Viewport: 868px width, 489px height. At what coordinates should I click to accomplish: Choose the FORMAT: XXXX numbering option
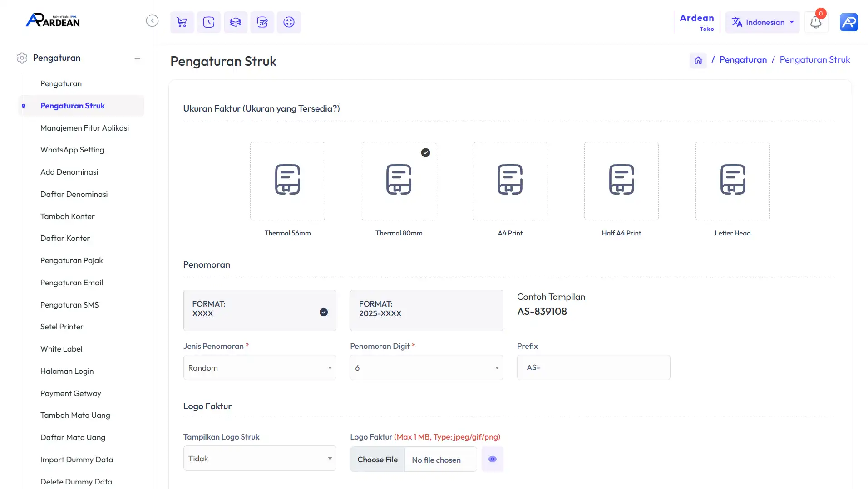coord(260,310)
